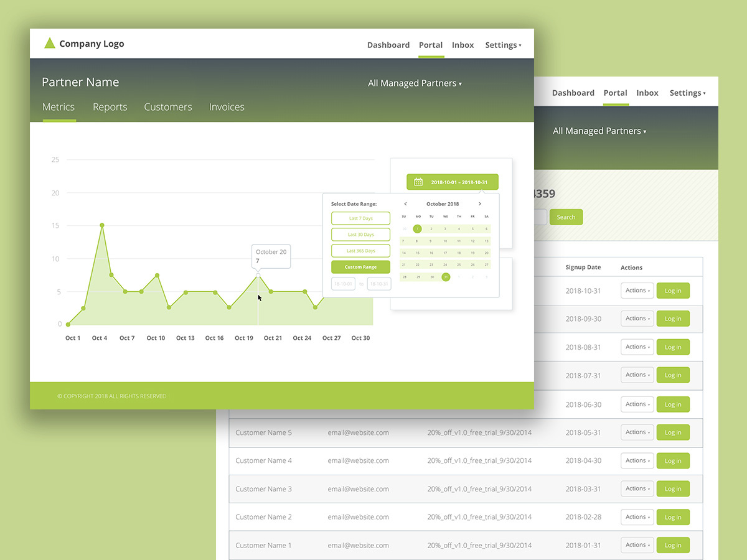Open the Actions dropdown for Customer Name 1
The height and width of the screenshot is (560, 747).
pyautogui.click(x=636, y=545)
